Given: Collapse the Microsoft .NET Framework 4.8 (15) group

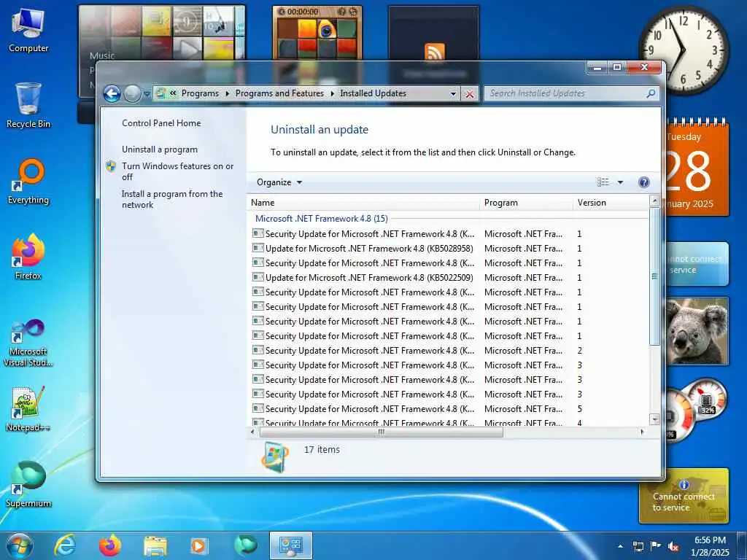Looking at the screenshot, I should coord(322,219).
